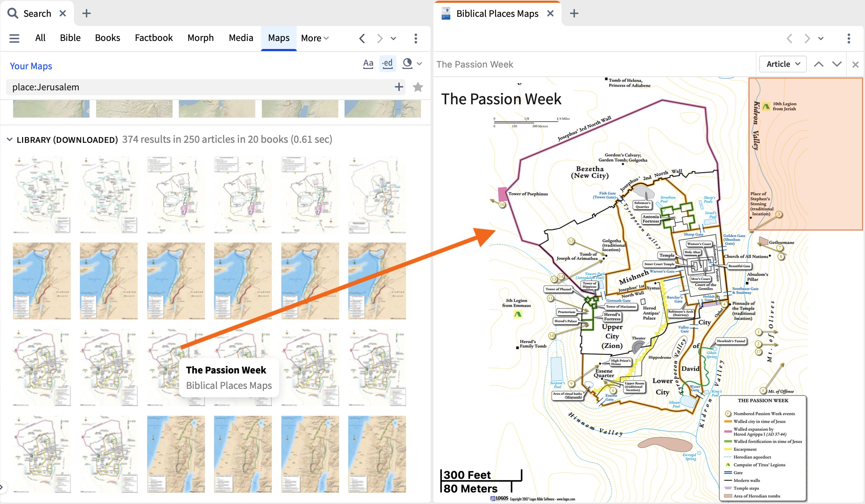The image size is (865, 504).
Task: Open the Your Maps link
Action: coord(31,66)
